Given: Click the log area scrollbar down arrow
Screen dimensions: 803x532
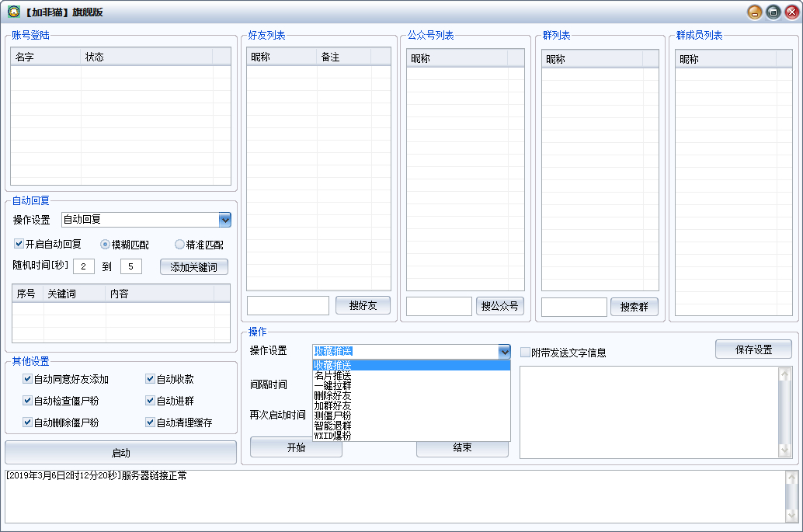Looking at the screenshot, I should 791,514.
